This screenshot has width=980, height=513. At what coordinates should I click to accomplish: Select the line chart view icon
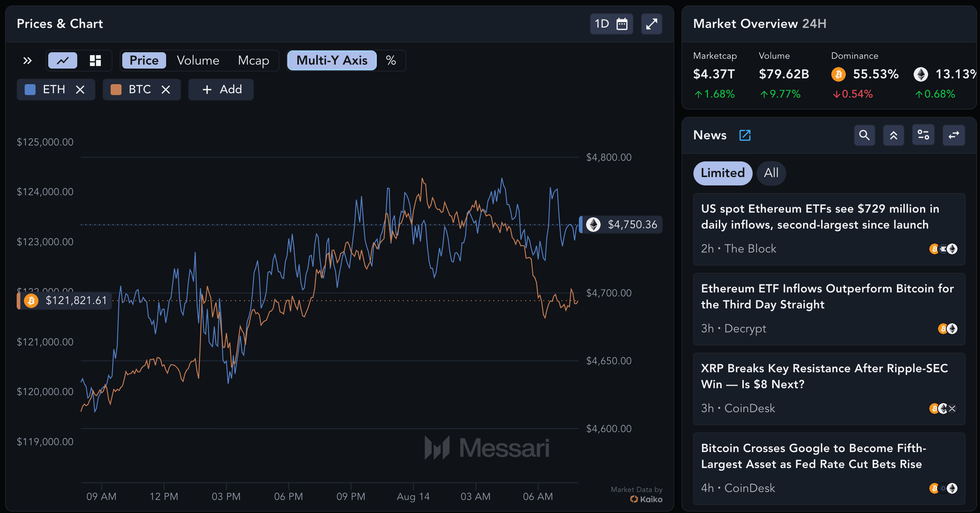(62, 60)
